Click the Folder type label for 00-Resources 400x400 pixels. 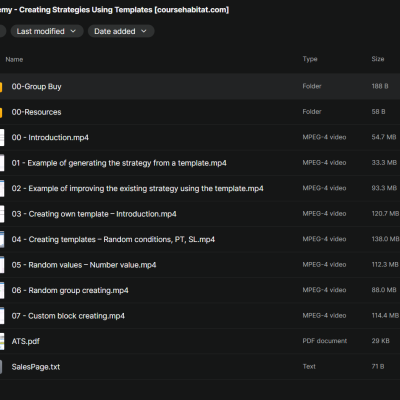pyautogui.click(x=312, y=112)
